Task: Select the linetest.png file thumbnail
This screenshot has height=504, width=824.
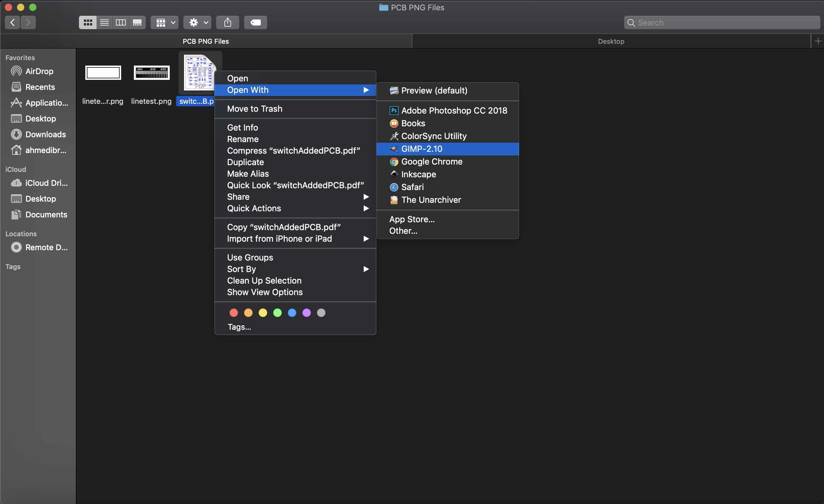Action: 152,73
